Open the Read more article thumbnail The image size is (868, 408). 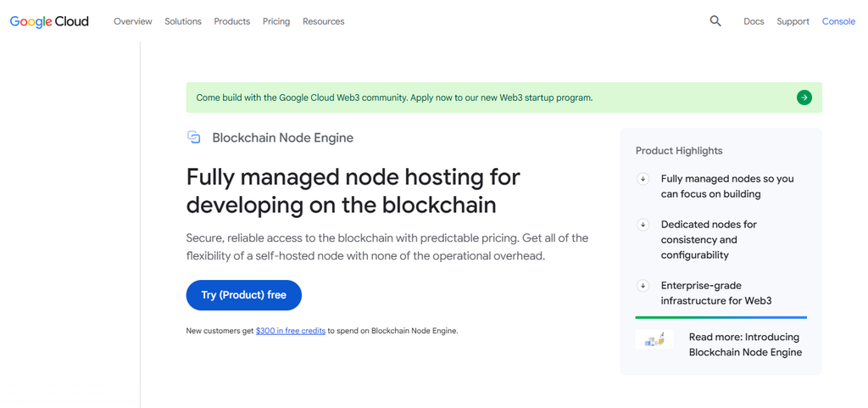654,339
